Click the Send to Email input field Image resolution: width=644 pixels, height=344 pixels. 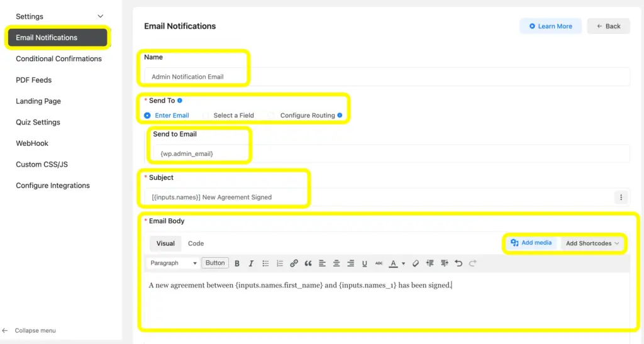point(391,153)
